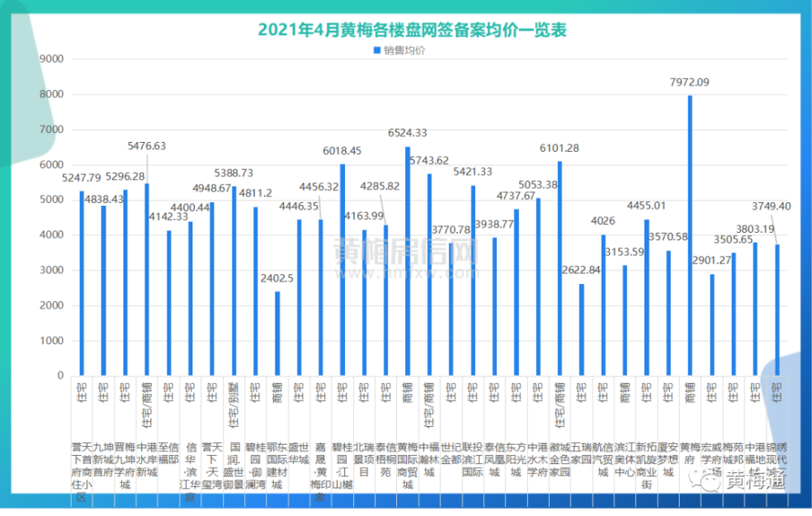Image resolution: width=812 pixels, height=516 pixels.
Task: Click the y-axis value 9000
Action: (52, 59)
